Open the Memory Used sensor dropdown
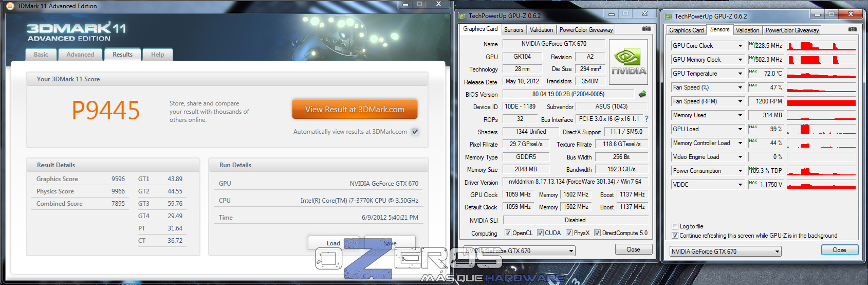The image size is (868, 285). [741, 115]
